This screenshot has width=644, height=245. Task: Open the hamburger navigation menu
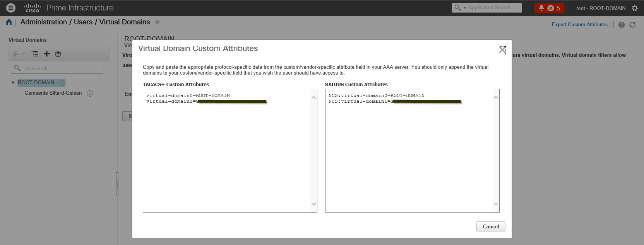[x=11, y=7]
